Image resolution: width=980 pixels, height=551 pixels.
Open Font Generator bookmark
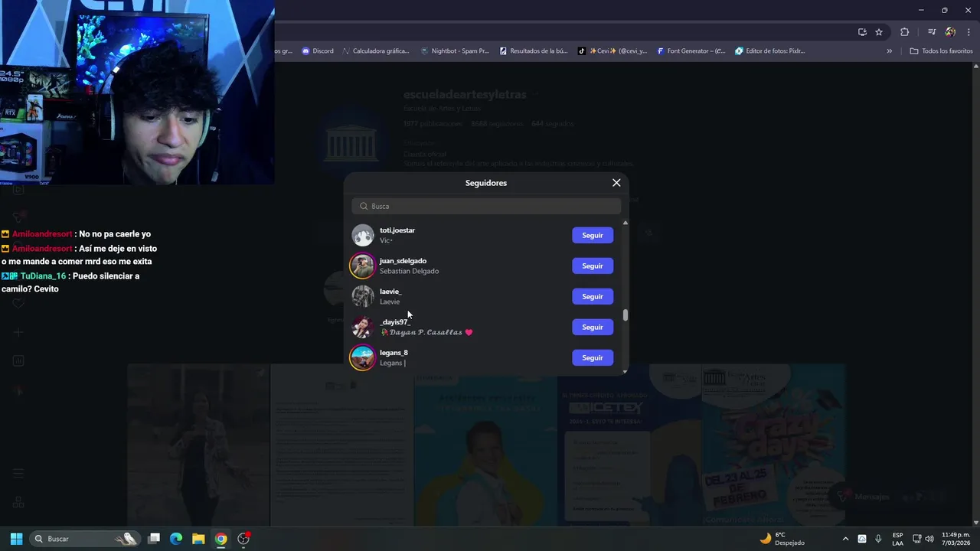pos(690,51)
